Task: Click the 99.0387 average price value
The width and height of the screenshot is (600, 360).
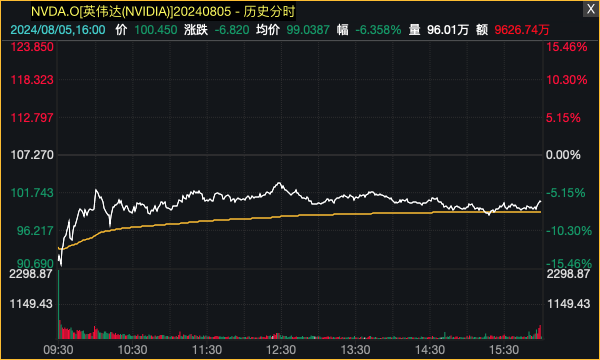Action: [x=308, y=30]
